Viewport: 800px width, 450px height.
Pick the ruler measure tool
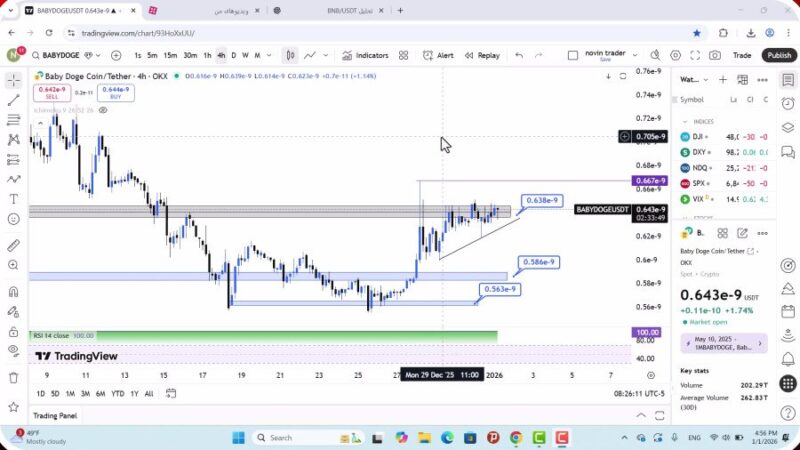point(14,245)
